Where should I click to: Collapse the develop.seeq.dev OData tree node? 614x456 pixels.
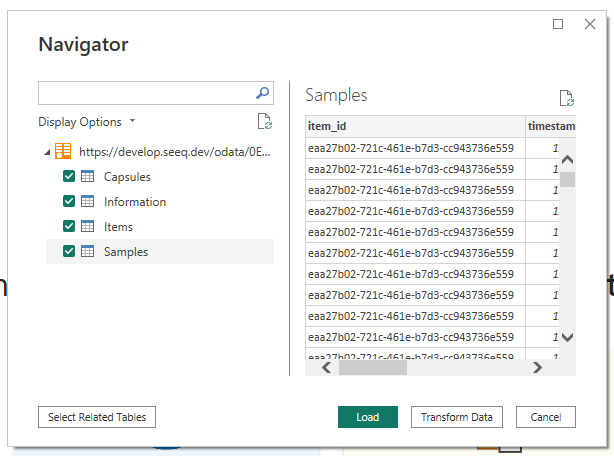point(47,152)
